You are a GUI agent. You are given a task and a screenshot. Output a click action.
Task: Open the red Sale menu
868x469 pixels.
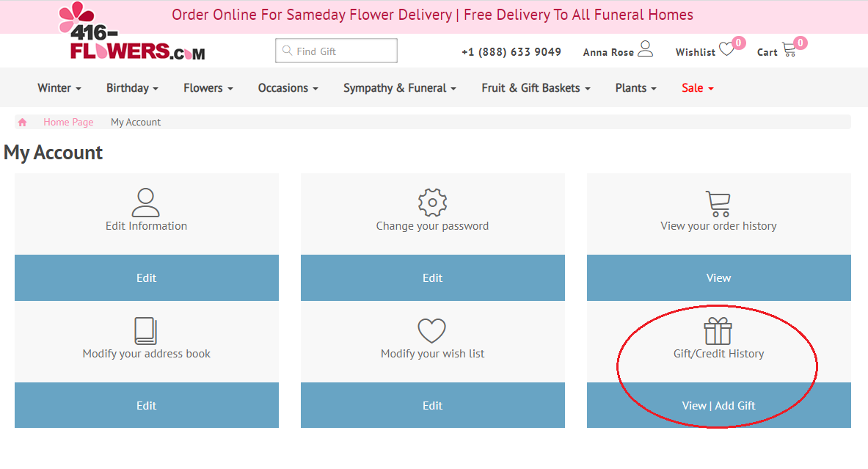point(697,88)
